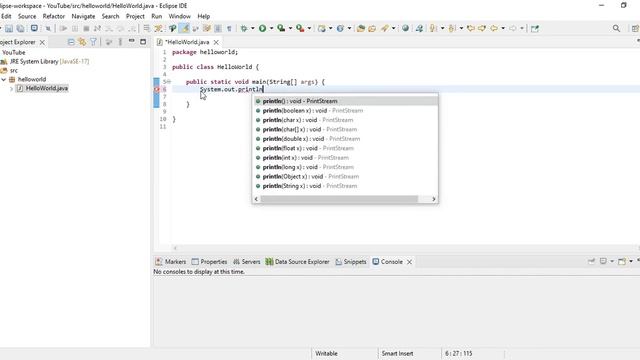Viewport: 640px width, 360px height.
Task: Collapse the helloworld package node
Action: (x=4, y=79)
